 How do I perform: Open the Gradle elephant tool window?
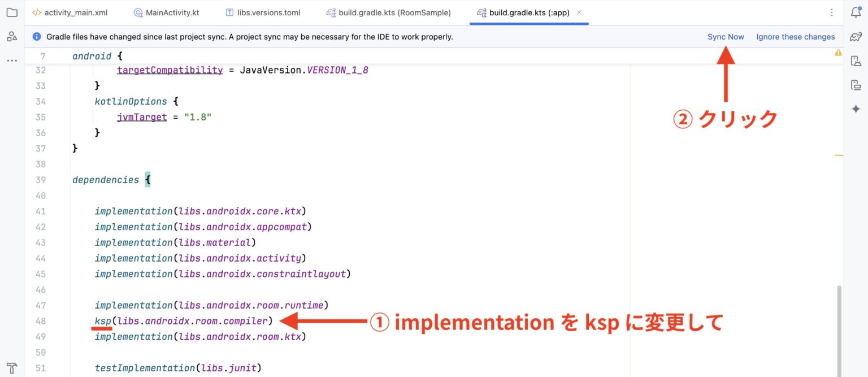[x=856, y=37]
